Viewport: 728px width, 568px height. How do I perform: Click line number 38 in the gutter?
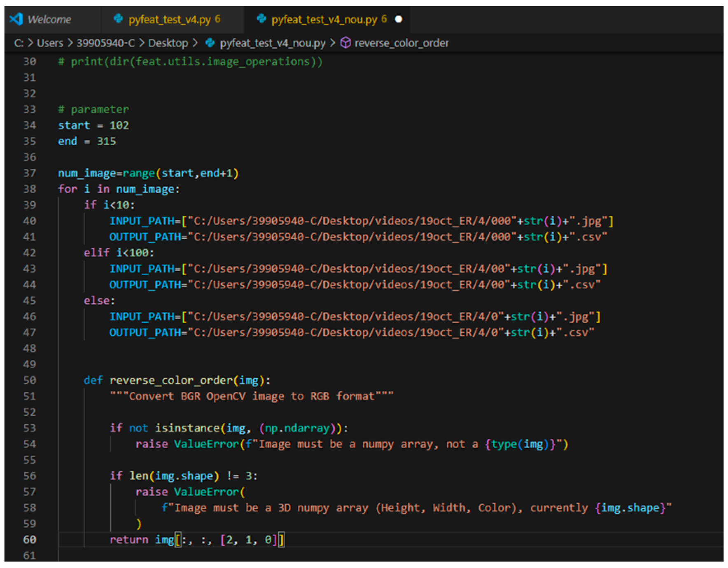tap(30, 189)
